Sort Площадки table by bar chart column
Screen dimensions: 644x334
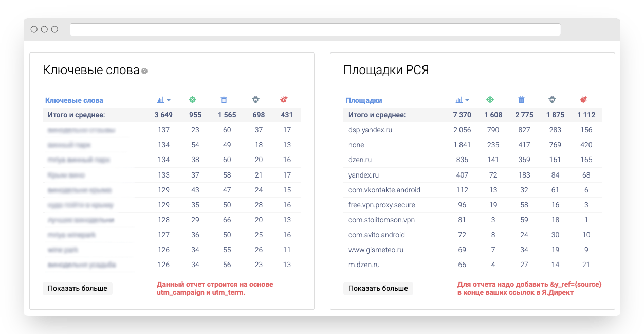click(459, 100)
